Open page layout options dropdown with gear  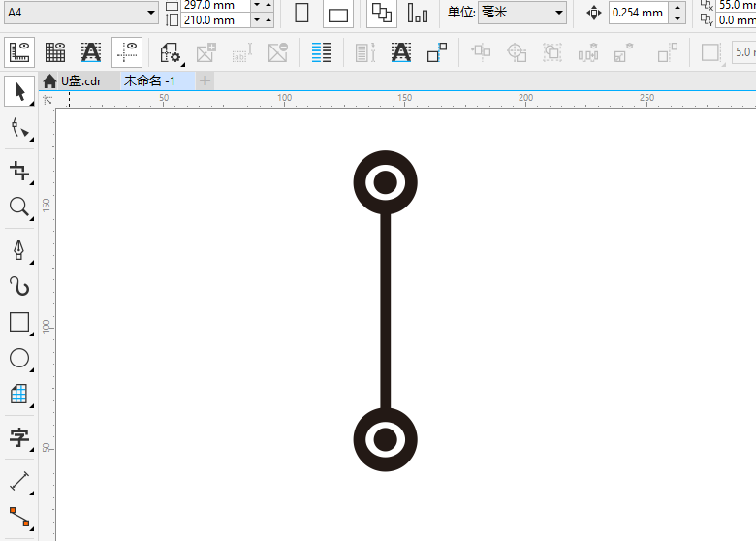click(x=171, y=52)
